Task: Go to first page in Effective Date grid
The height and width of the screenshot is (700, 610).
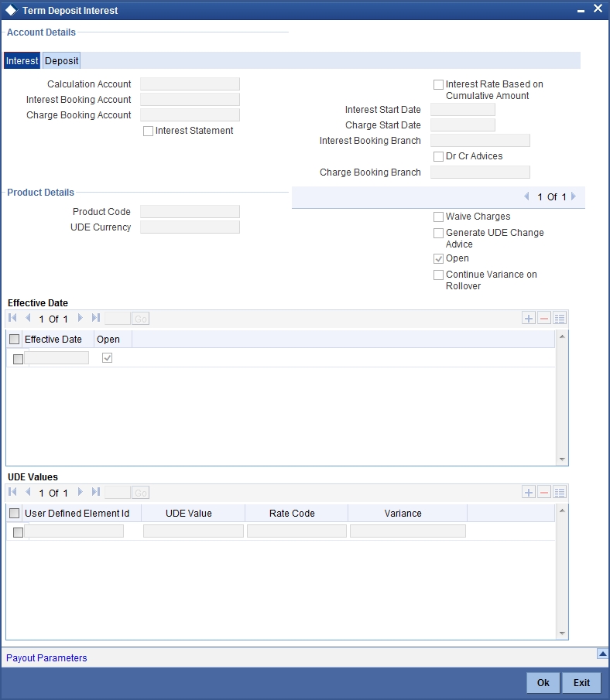Action: pos(12,318)
